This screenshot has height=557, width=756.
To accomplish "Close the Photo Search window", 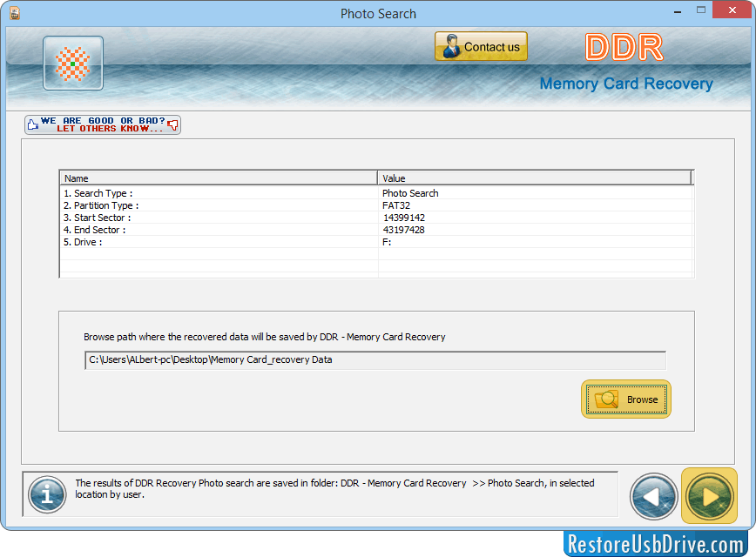I will pos(732,10).
